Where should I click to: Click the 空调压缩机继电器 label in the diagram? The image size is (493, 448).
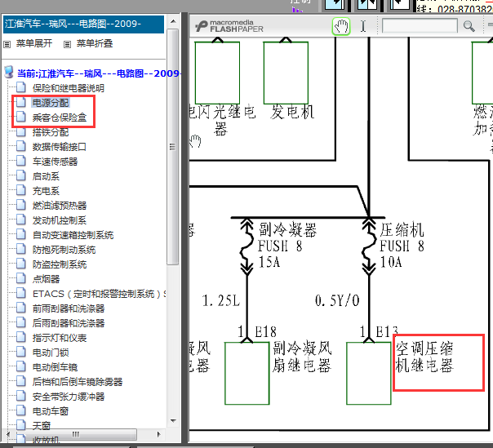click(x=424, y=357)
